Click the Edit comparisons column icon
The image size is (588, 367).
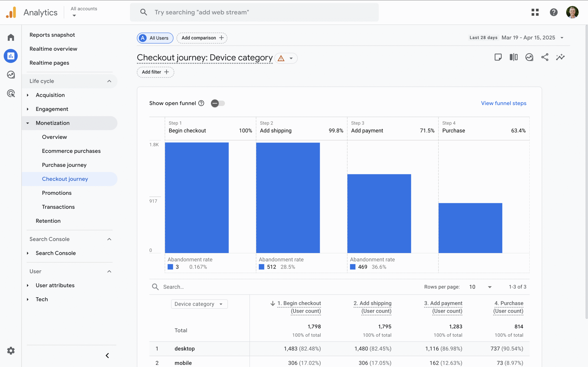coord(514,57)
